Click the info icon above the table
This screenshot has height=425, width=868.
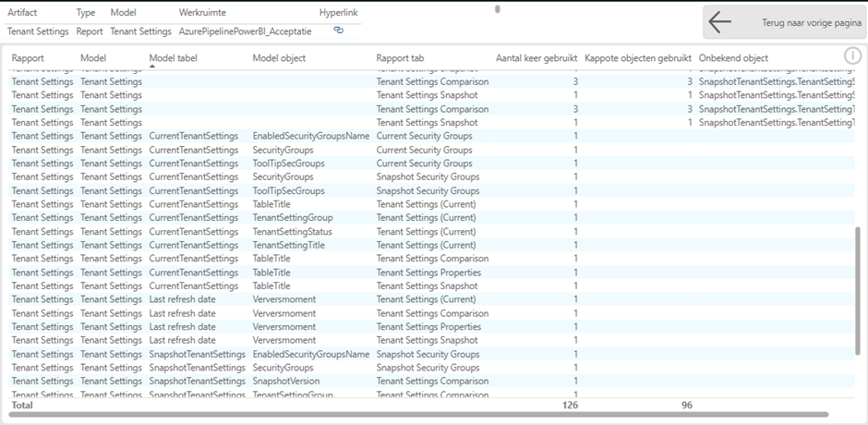click(852, 56)
